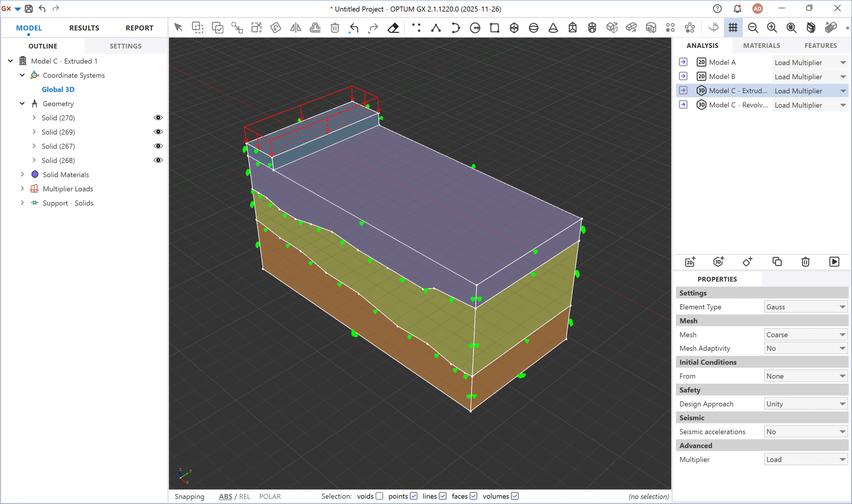Disable the faces selection checkbox
This screenshot has width=852, height=504.
coord(474,496)
